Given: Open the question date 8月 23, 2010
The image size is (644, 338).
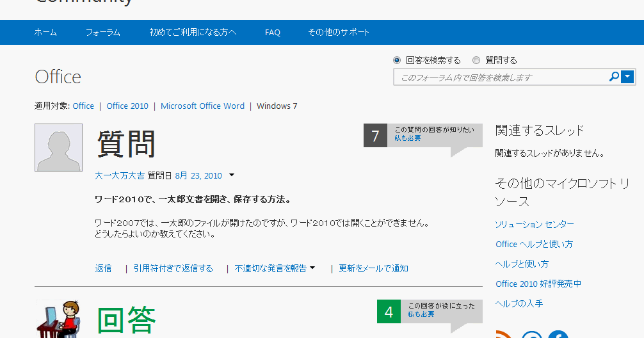Looking at the screenshot, I should (x=198, y=176).
